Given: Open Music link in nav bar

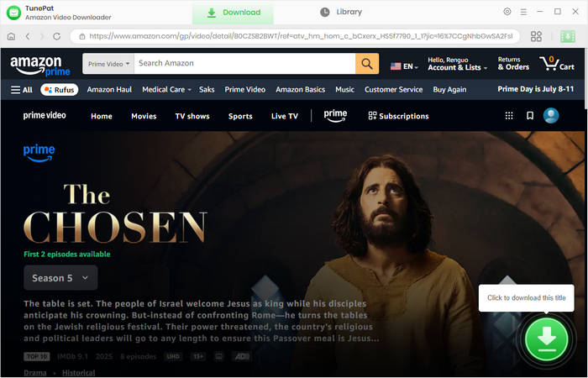Looking at the screenshot, I should 344,90.
